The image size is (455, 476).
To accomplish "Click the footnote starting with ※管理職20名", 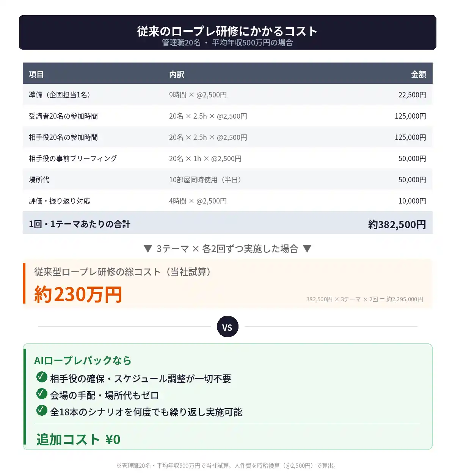I will [x=227, y=465].
